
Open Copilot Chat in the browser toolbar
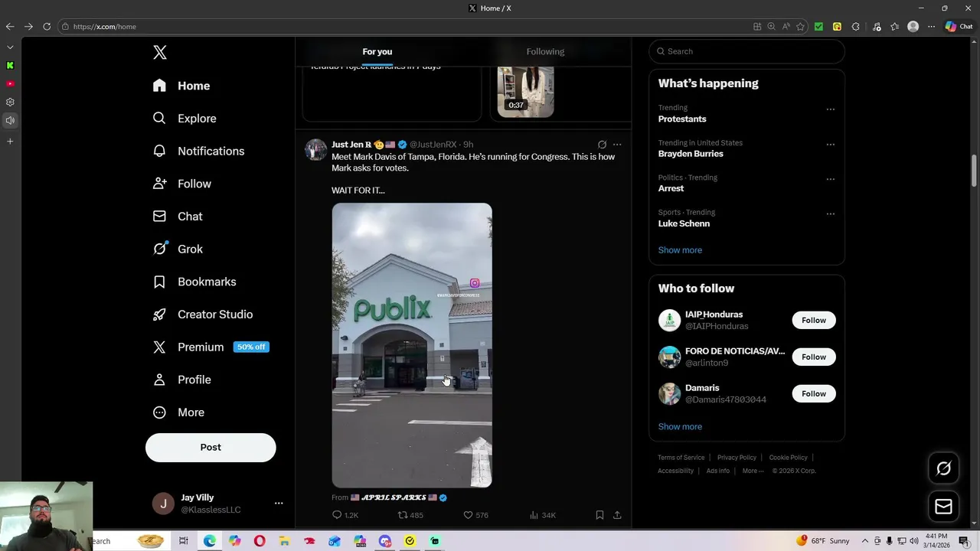coord(959,26)
